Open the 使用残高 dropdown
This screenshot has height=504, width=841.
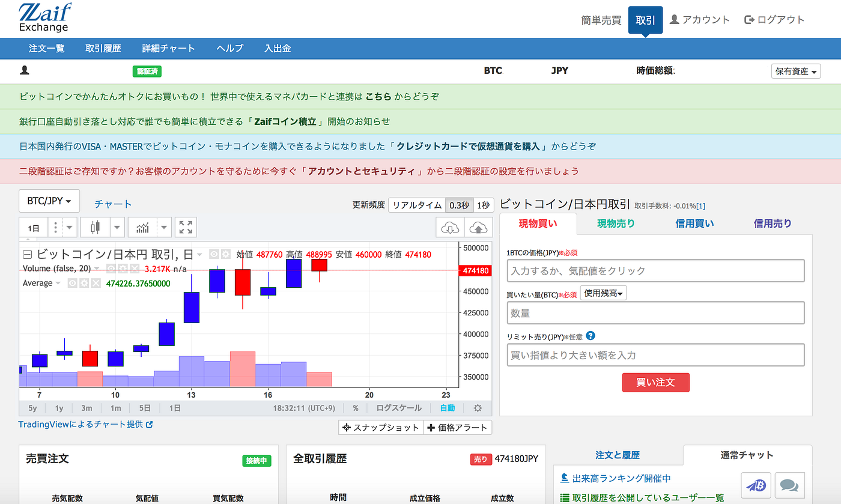point(604,293)
